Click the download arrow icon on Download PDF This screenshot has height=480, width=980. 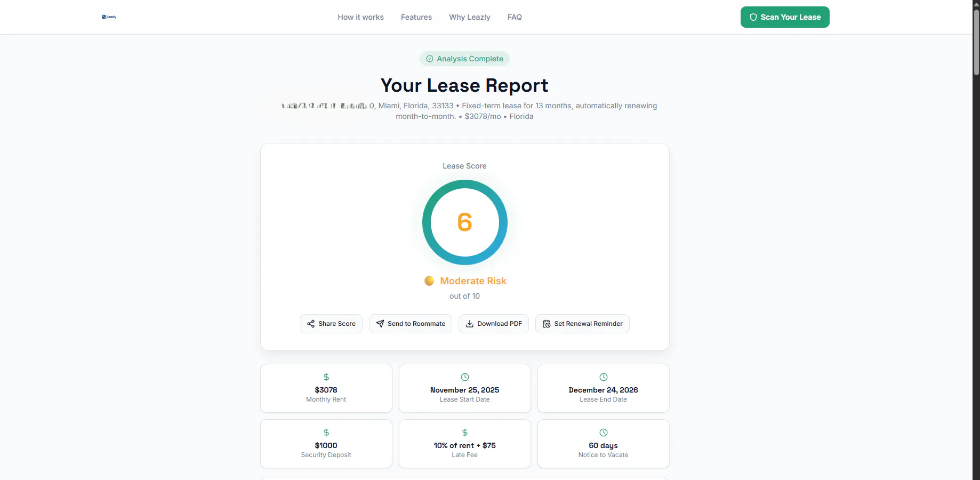pos(470,324)
